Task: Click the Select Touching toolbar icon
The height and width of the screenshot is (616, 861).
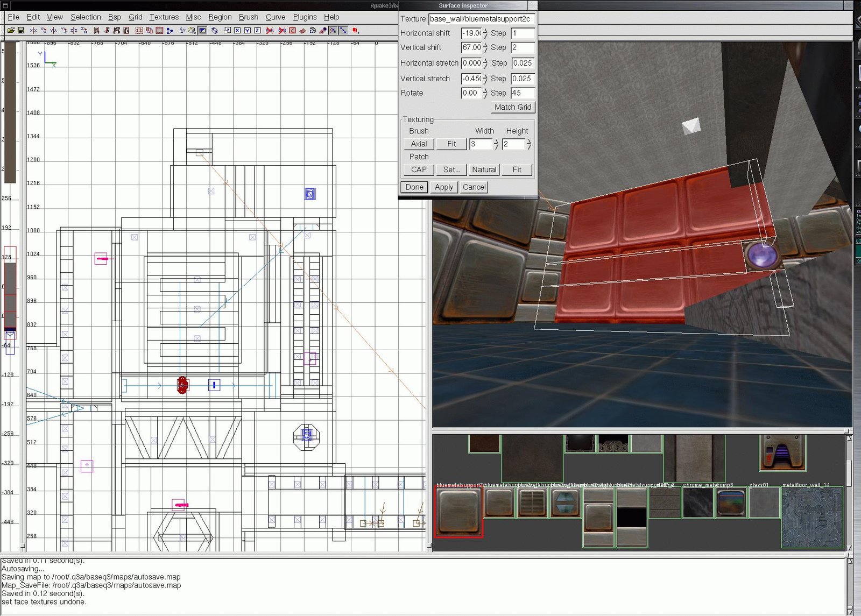Action: click(107, 30)
